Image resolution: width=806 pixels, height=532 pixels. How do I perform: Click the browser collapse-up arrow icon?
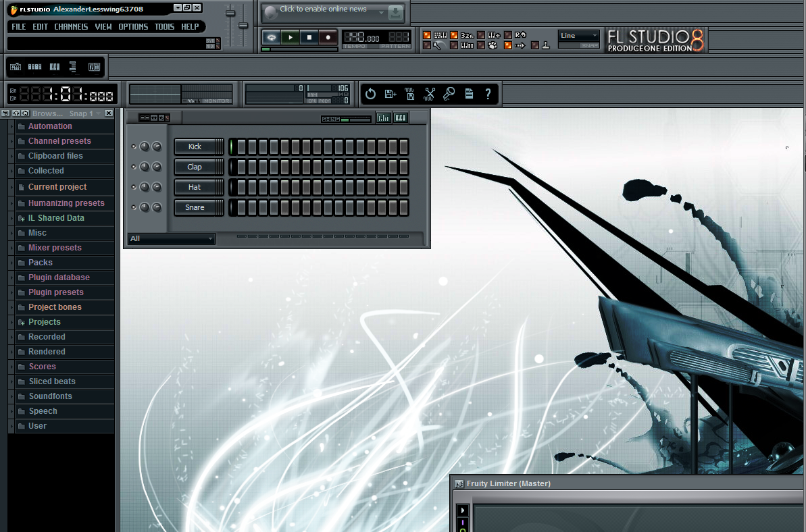click(16, 113)
